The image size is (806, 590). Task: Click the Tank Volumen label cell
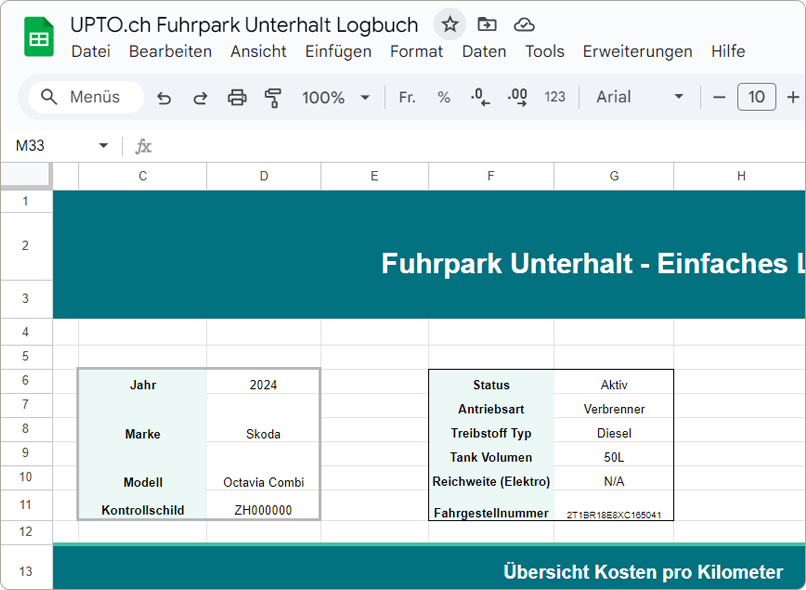(491, 454)
